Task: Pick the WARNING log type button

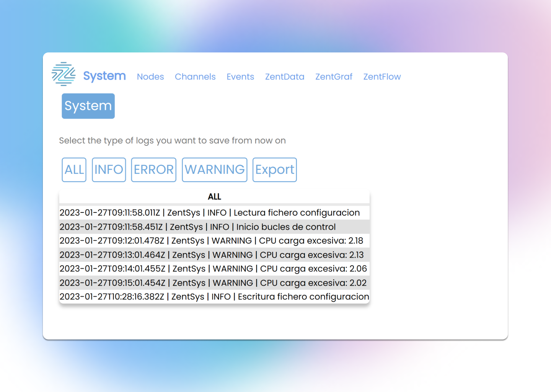Action: coord(215,170)
